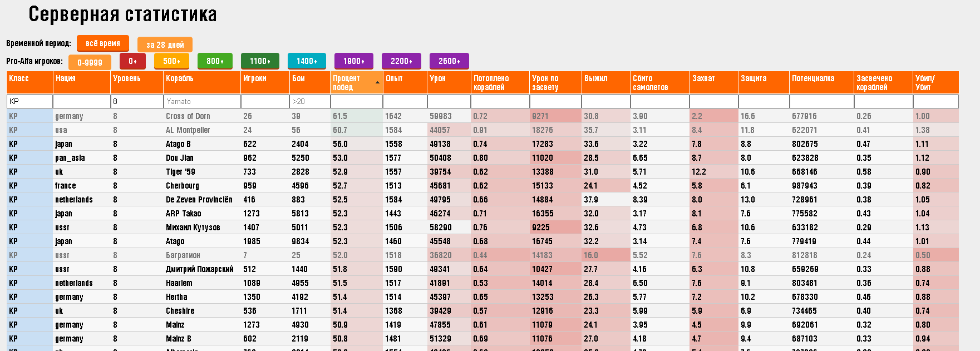Click the Урон filter input
Viewport: 980px width, 351px height.
click(449, 101)
